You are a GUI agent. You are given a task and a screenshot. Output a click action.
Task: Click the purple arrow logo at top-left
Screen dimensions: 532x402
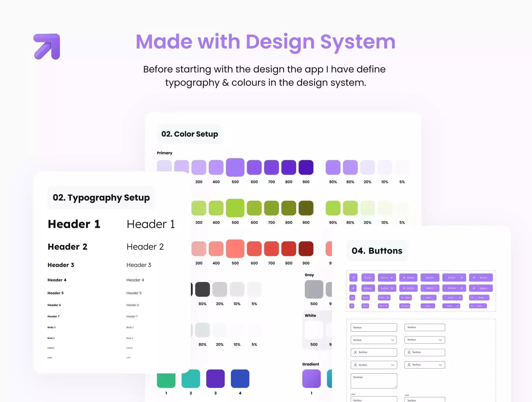point(47,46)
